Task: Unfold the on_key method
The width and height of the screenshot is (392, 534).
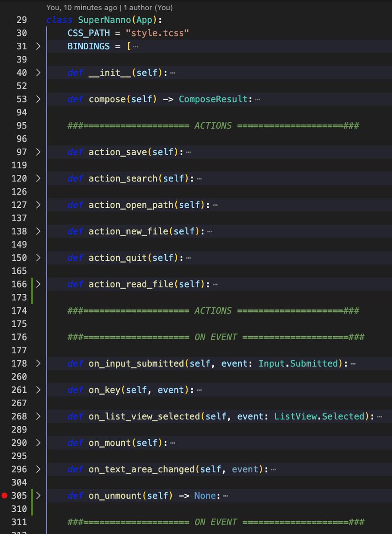Action: tap(38, 390)
